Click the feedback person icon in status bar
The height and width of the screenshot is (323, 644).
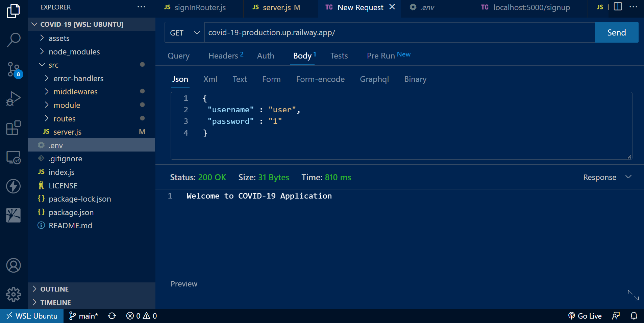(616, 316)
